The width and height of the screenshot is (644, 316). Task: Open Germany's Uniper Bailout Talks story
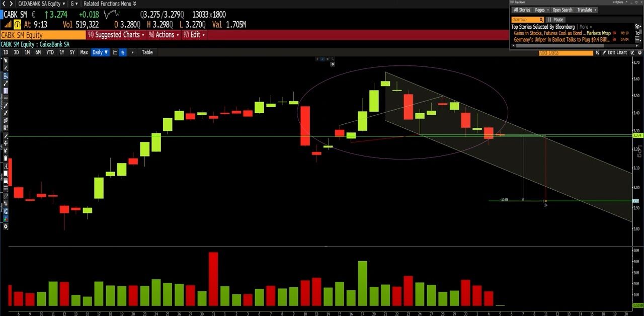[x=561, y=40]
